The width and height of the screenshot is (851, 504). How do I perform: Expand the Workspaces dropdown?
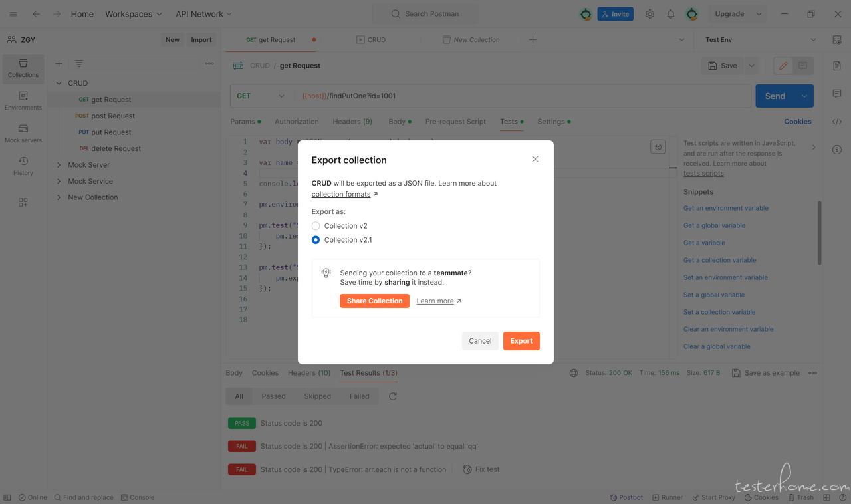[134, 13]
